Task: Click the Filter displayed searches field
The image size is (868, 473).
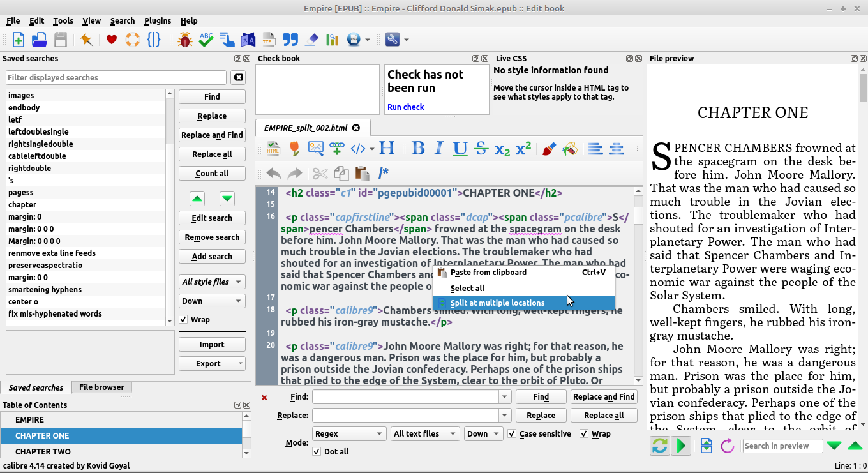Action: [x=116, y=78]
